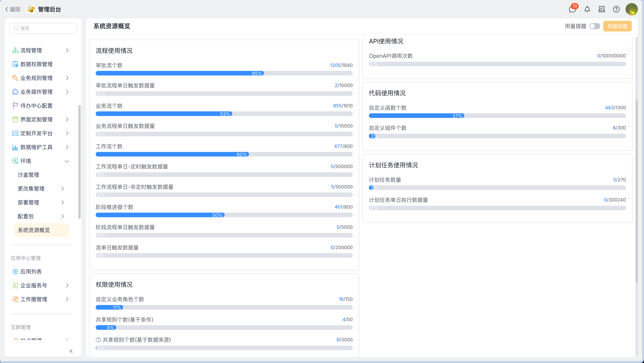Click the 数据权限管理 sidebar icon

pyautogui.click(x=15, y=64)
